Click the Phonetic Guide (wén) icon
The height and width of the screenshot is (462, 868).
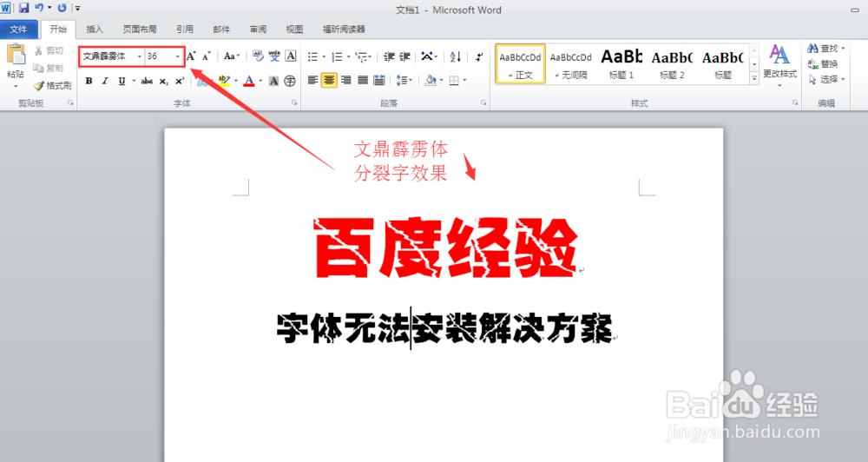coord(274,56)
